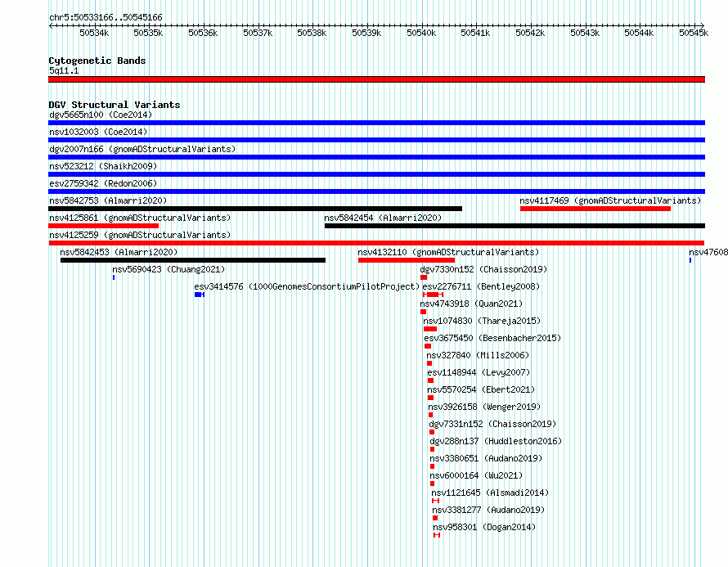
Task: Open variant dgv7331n152 (Chaisson2019) label
Action: click(x=492, y=424)
